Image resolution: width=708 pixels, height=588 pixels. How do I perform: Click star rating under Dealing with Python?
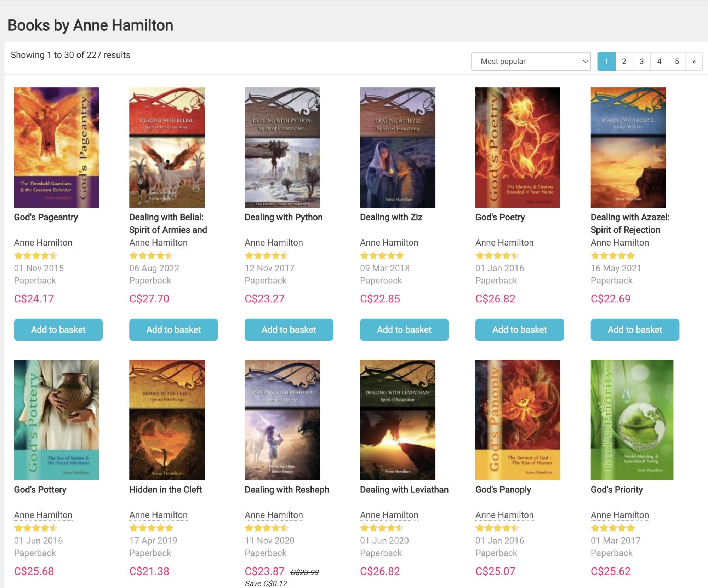[x=267, y=255]
